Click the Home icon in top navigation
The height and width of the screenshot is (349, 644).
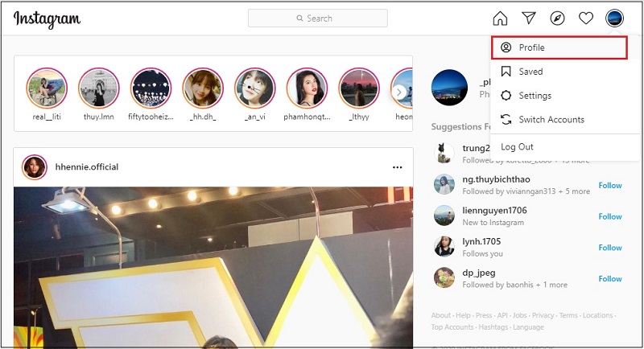(500, 18)
